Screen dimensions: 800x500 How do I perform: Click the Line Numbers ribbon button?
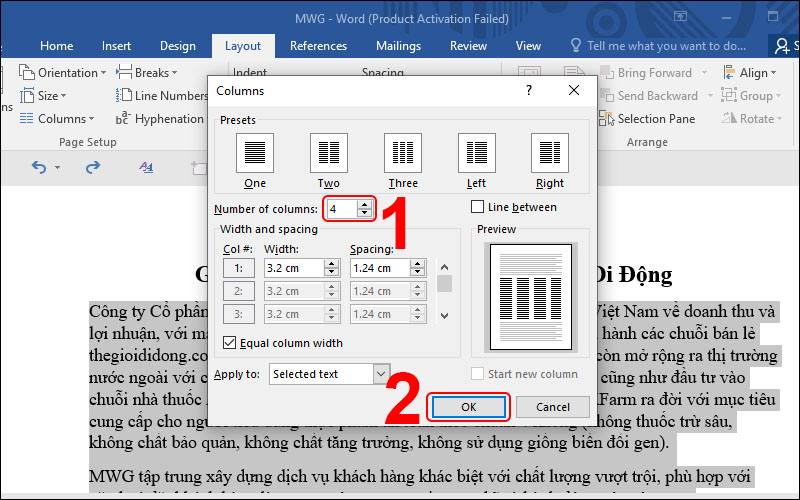(x=162, y=95)
